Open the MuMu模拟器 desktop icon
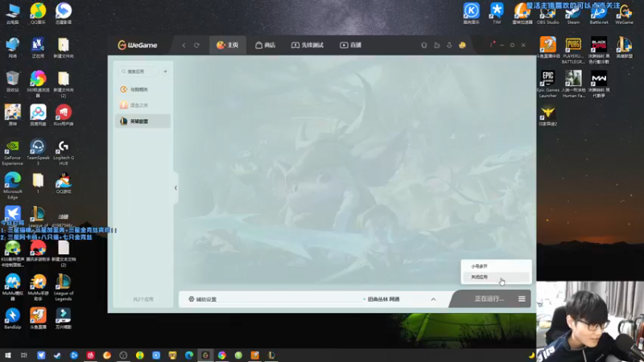This screenshot has width=644, height=362. (12, 286)
